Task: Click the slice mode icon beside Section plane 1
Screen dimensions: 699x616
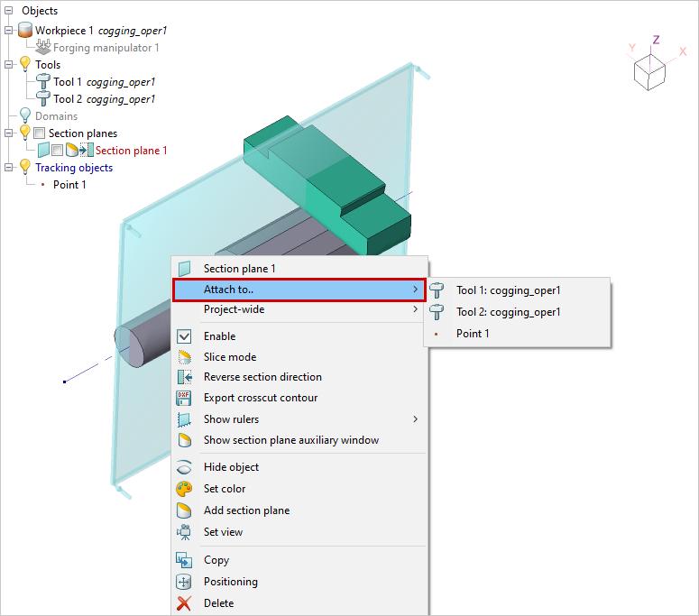Action: [71, 151]
